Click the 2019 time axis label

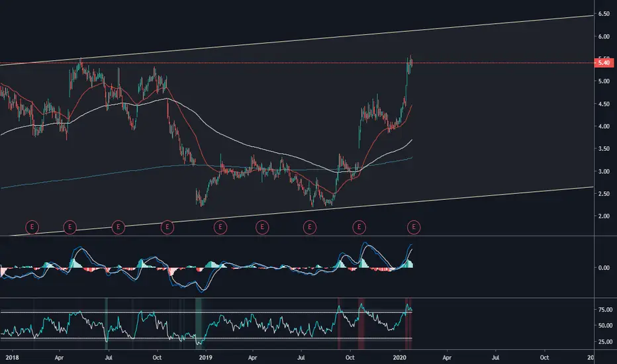pyautogui.click(x=205, y=357)
